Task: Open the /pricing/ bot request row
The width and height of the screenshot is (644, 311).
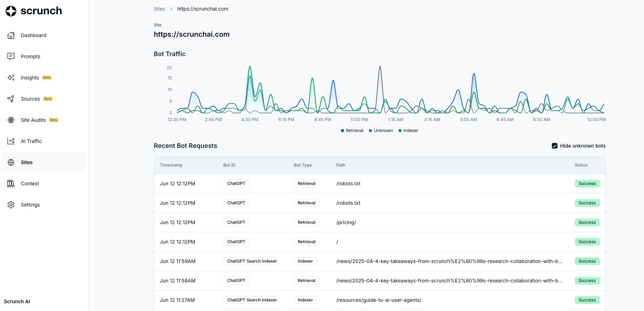Action: [x=346, y=222]
